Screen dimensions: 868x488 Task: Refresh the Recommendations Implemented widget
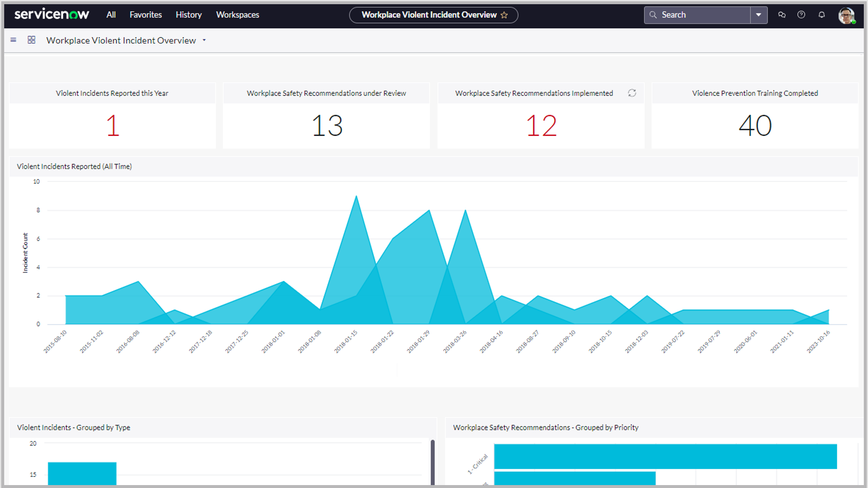click(x=632, y=93)
